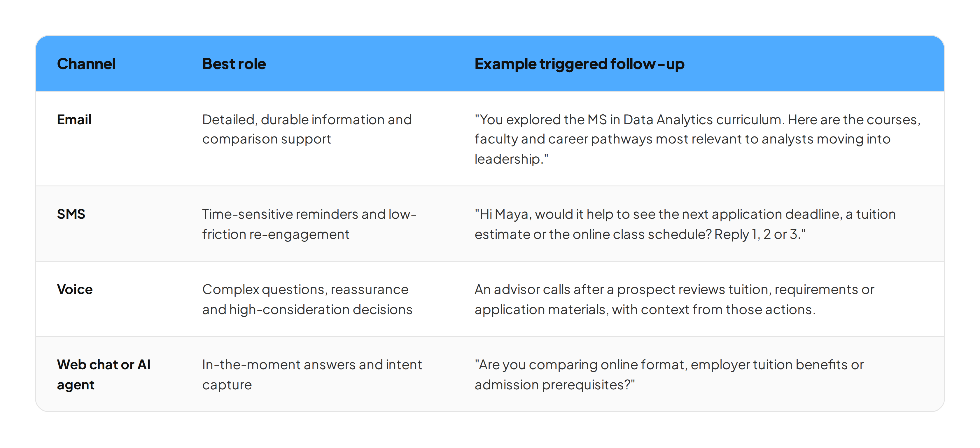Viewport: 980px width, 448px height.
Task: Click the comparison support text
Action: pos(266,139)
